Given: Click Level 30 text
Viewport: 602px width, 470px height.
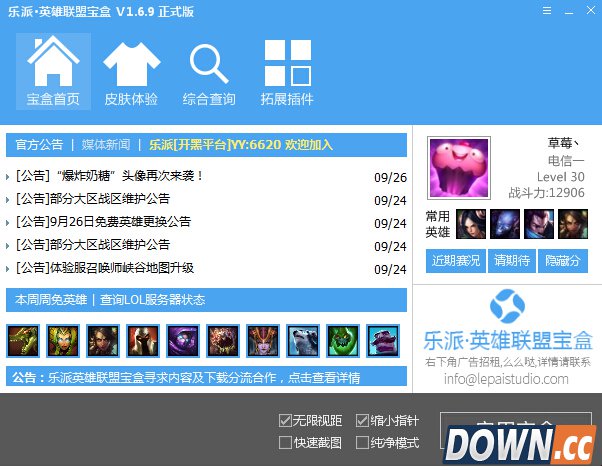Looking at the screenshot, I should [x=561, y=177].
